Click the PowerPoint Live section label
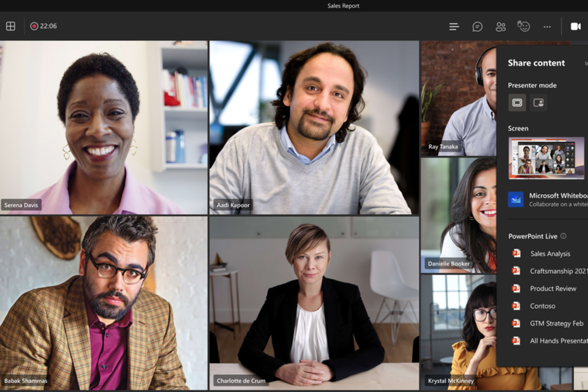The image size is (588, 392). coord(533,236)
